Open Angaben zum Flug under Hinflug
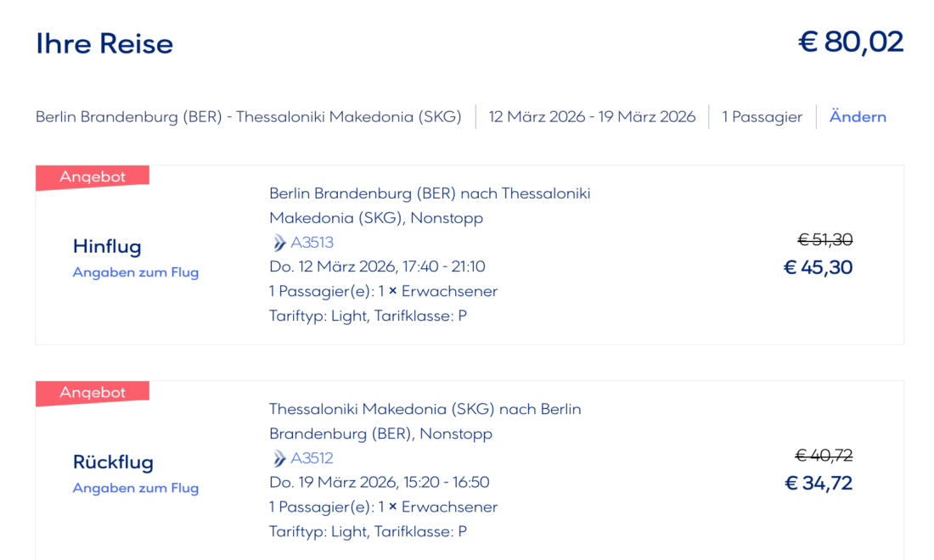This screenshot has height=560, width=934. [136, 272]
